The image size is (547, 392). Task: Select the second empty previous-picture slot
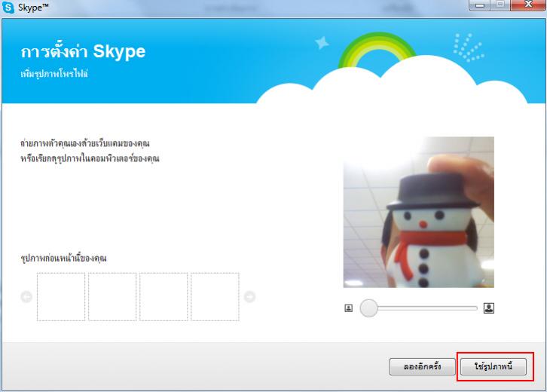112,297
